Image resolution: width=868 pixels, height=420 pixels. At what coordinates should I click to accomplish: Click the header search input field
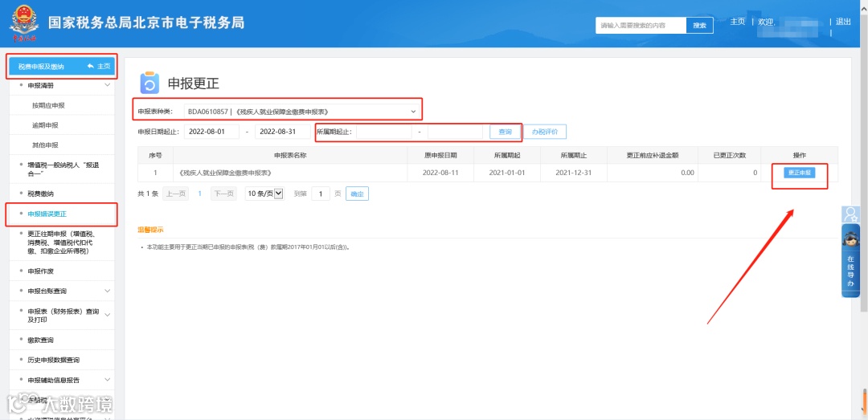point(641,26)
